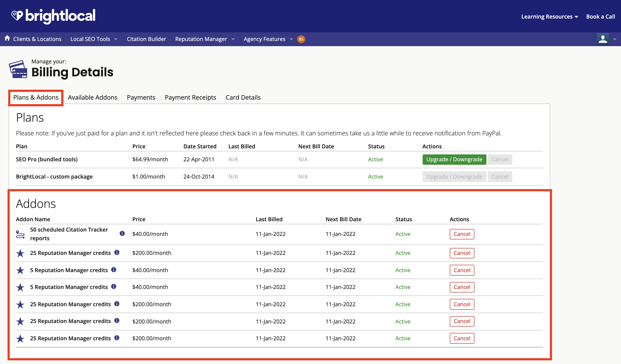621x364 pixels.
Task: Open the Agency Features dropdown
Action: pos(268,39)
